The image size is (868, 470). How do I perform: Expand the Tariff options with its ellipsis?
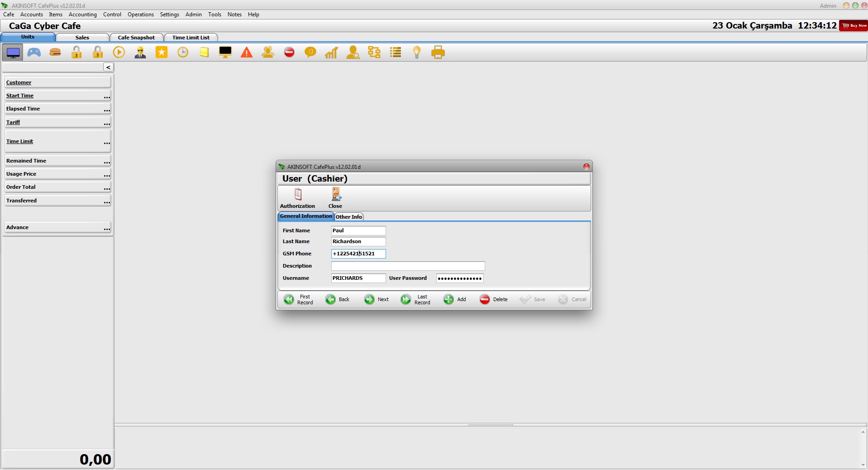pos(107,124)
